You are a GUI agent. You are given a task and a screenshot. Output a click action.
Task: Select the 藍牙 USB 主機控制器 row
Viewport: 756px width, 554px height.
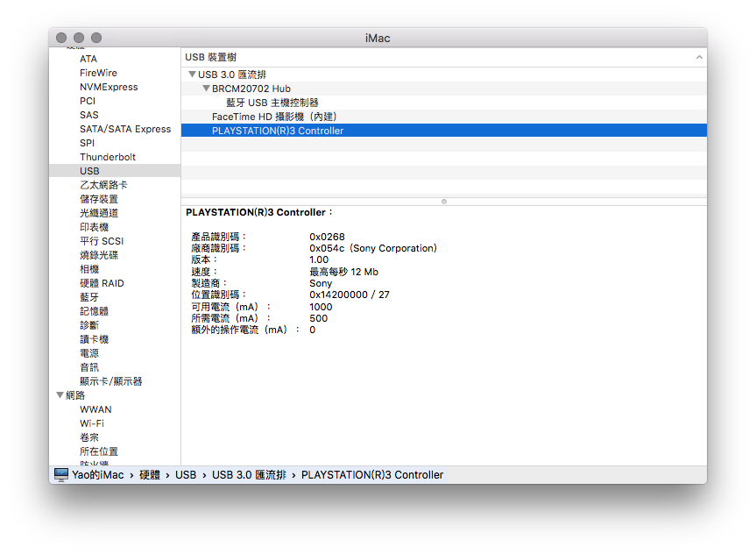tap(444, 103)
